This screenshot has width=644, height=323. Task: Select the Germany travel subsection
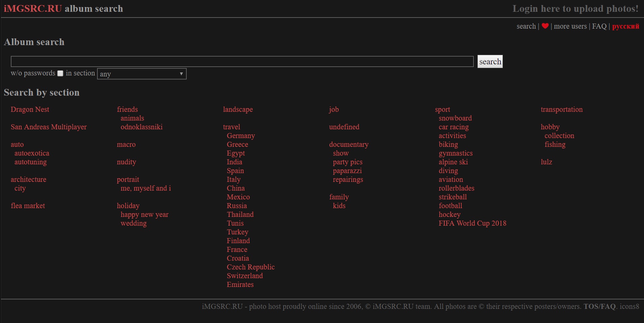click(241, 136)
